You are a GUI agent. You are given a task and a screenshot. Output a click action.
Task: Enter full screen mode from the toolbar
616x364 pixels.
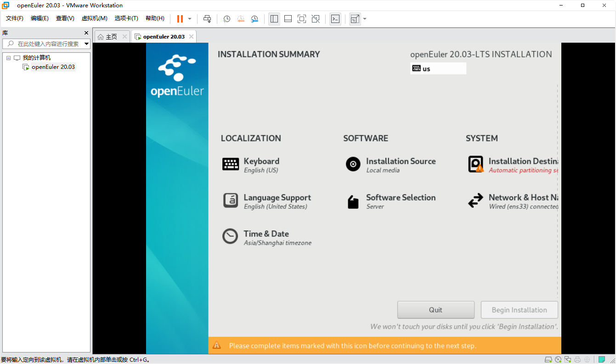[x=301, y=19]
